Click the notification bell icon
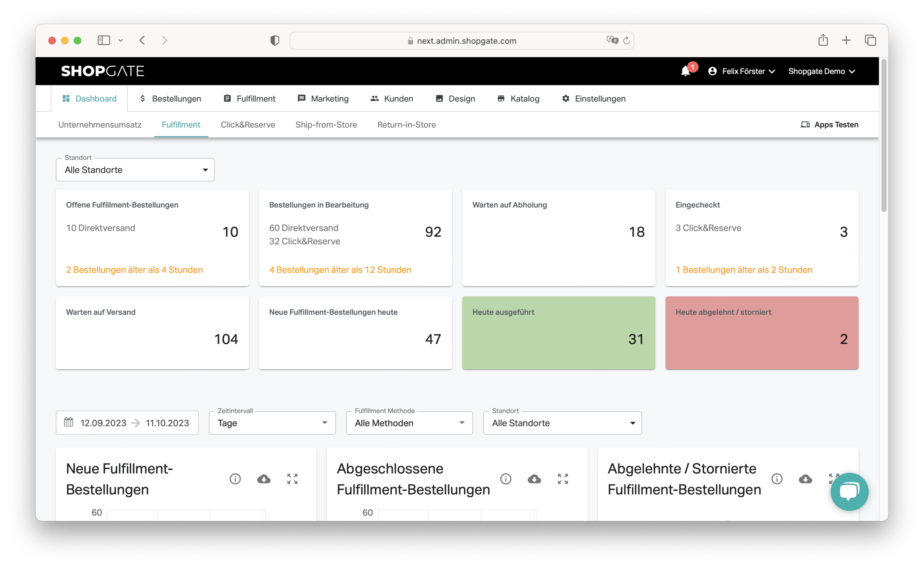The image size is (924, 568). click(684, 71)
